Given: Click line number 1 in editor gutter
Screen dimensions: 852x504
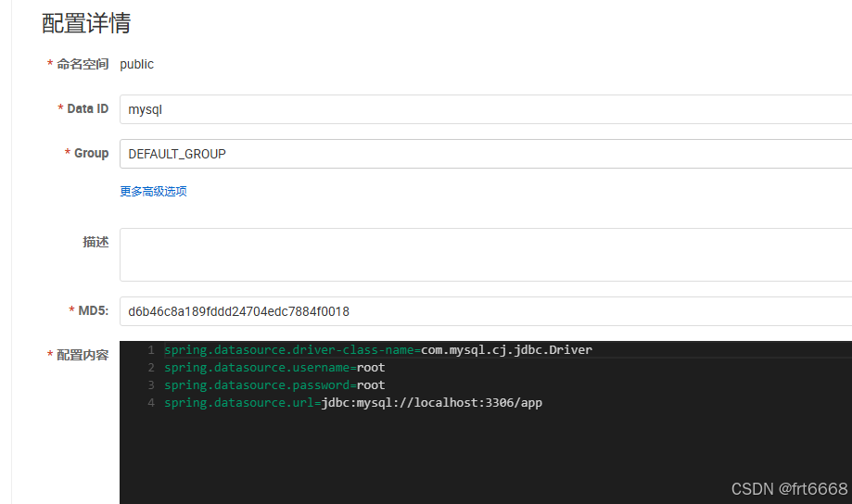Looking at the screenshot, I should click(151, 350).
